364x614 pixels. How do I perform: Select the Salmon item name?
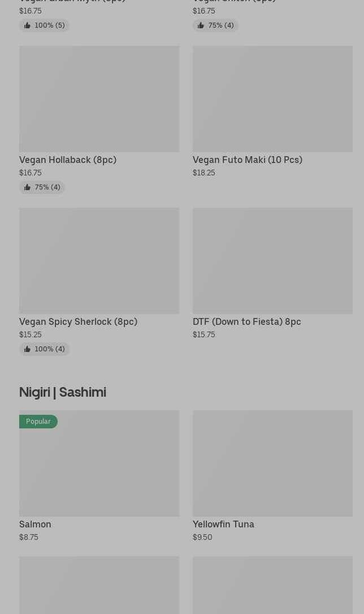click(x=35, y=525)
